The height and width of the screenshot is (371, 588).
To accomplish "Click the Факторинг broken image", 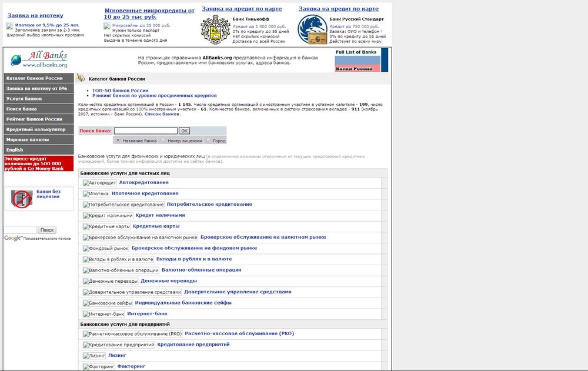I will [99, 366].
